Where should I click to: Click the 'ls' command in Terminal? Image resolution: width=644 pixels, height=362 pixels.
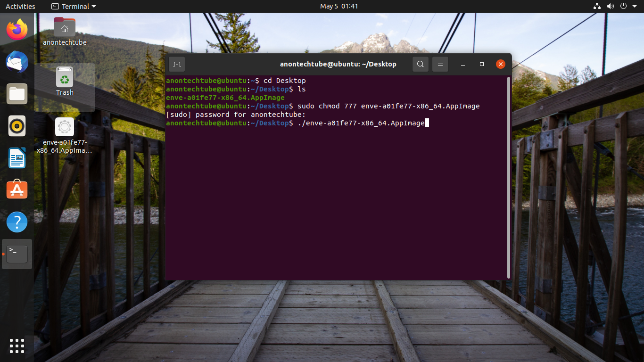[302, 89]
